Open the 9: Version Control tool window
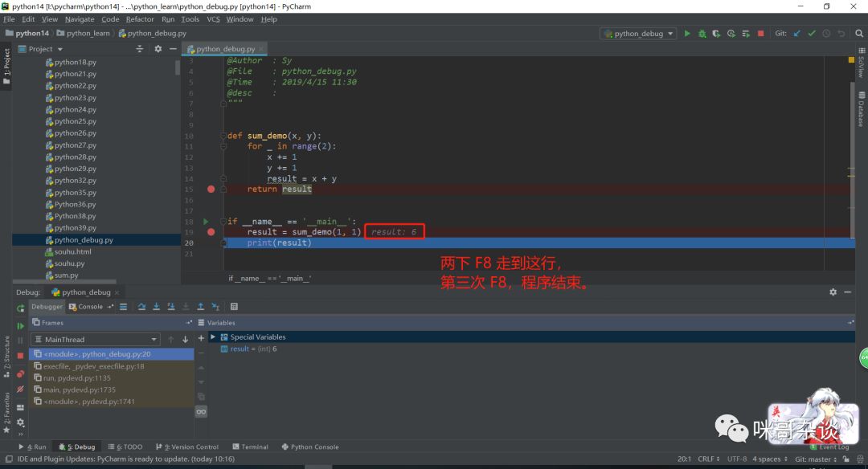The width and height of the screenshot is (868, 469). pyautogui.click(x=187, y=447)
